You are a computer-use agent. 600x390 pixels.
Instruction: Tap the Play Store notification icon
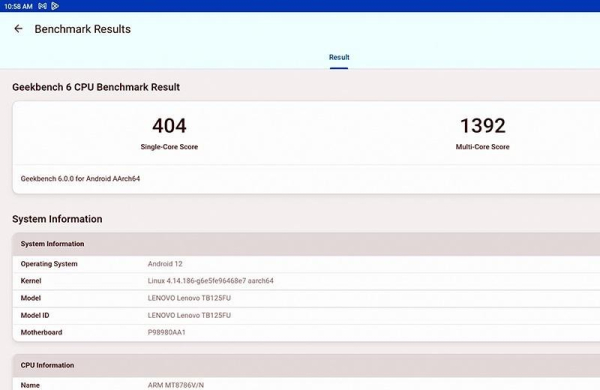pos(55,6)
